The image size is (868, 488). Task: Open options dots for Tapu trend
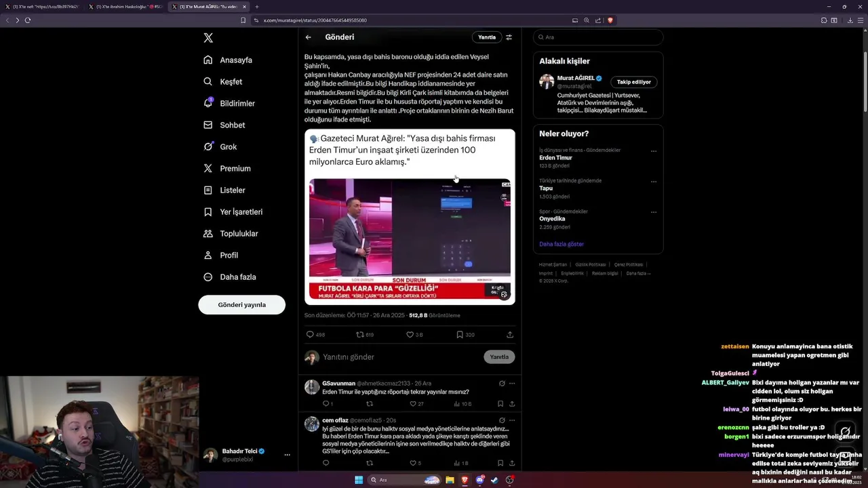654,182
